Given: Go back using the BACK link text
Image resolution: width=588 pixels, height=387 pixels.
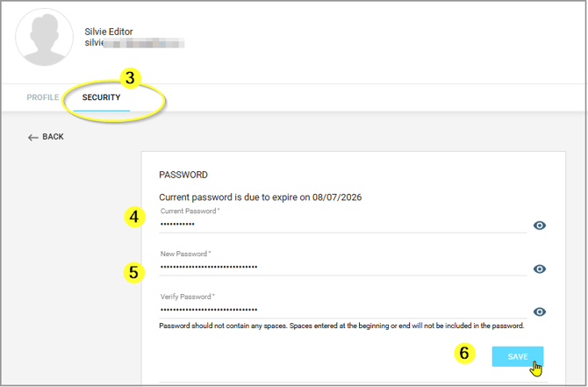Looking at the screenshot, I should point(53,138).
